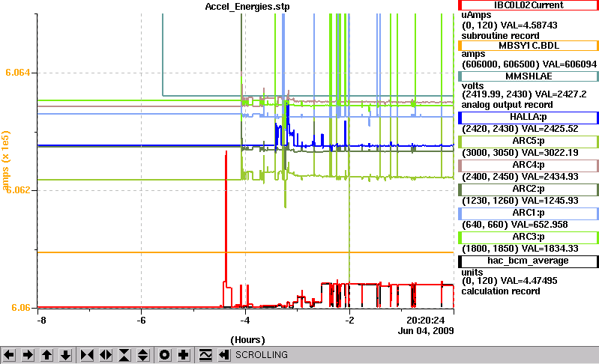599x364 pixels.
Task: Click the 6.062 y-axis tick label
Action: (17, 190)
